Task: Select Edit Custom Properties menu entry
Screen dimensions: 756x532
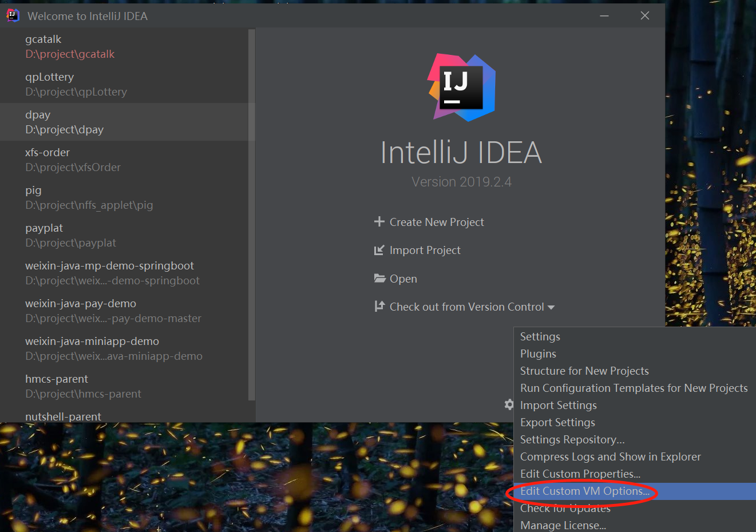Action: (x=635, y=474)
